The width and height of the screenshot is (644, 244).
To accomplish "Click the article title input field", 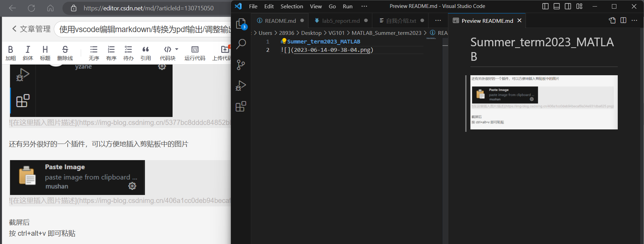I will [x=143, y=29].
